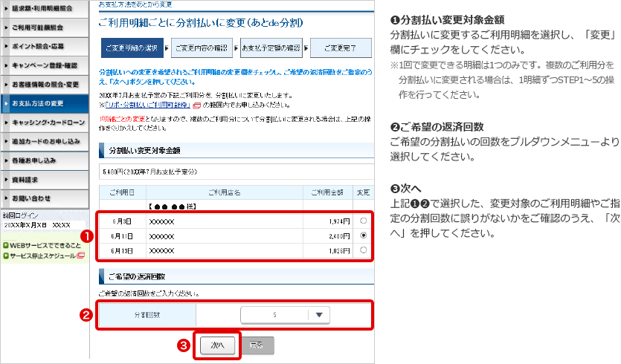
Task: Click green icon beside WEBサービスでできること
Action: click(x=5, y=245)
